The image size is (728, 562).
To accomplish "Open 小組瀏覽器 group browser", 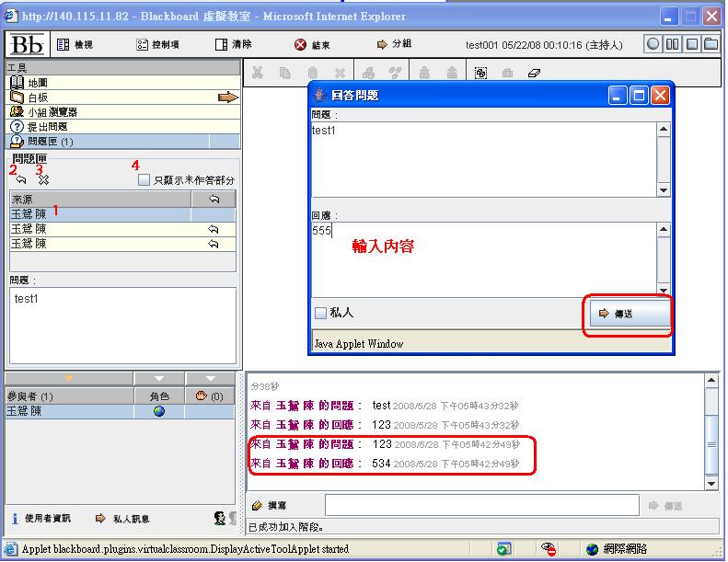I will tap(52, 112).
